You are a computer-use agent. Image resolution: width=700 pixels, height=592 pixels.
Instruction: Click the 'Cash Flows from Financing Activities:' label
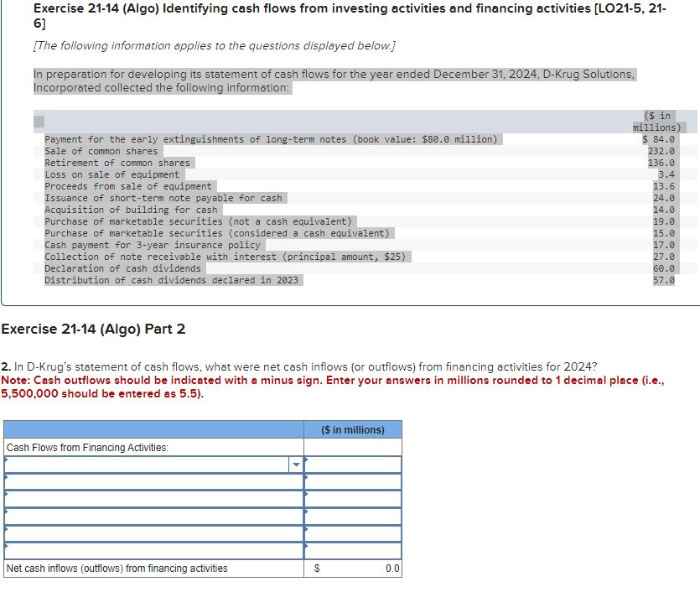point(87,447)
